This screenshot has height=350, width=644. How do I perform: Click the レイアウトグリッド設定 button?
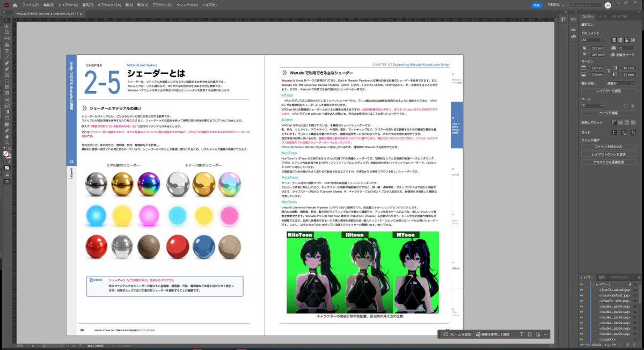click(x=609, y=155)
